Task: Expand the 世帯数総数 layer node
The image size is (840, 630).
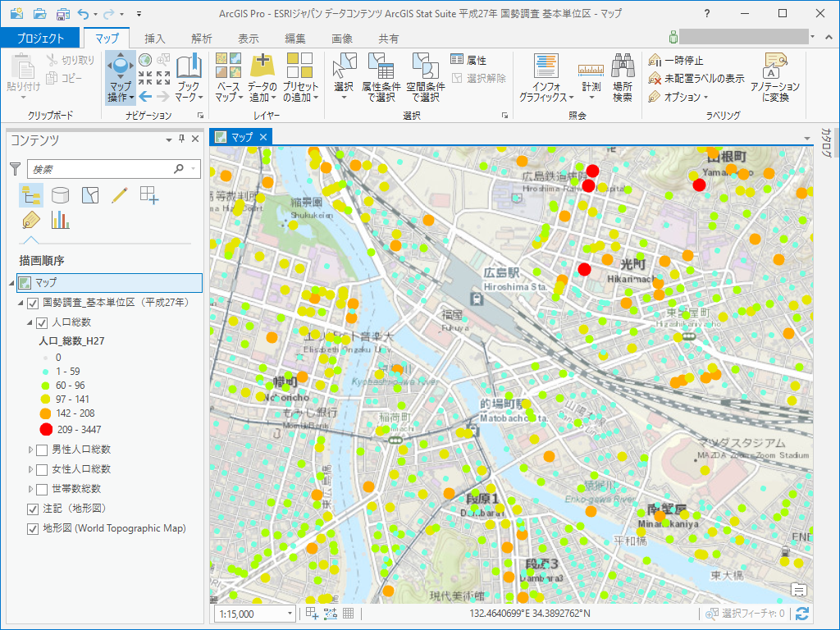Action: coord(31,489)
